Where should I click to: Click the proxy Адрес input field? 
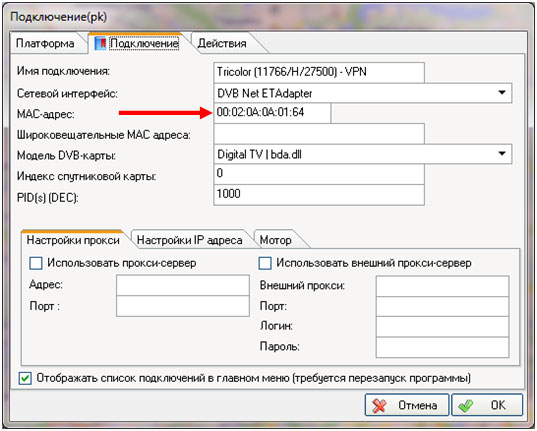(x=183, y=285)
